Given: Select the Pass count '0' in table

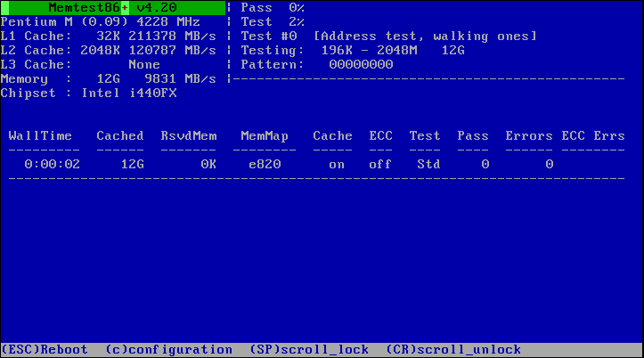Looking at the screenshot, I should 485,164.
